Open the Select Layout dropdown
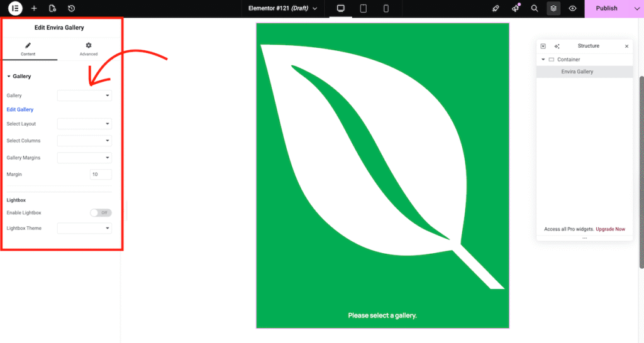The width and height of the screenshot is (644, 343). (x=84, y=124)
